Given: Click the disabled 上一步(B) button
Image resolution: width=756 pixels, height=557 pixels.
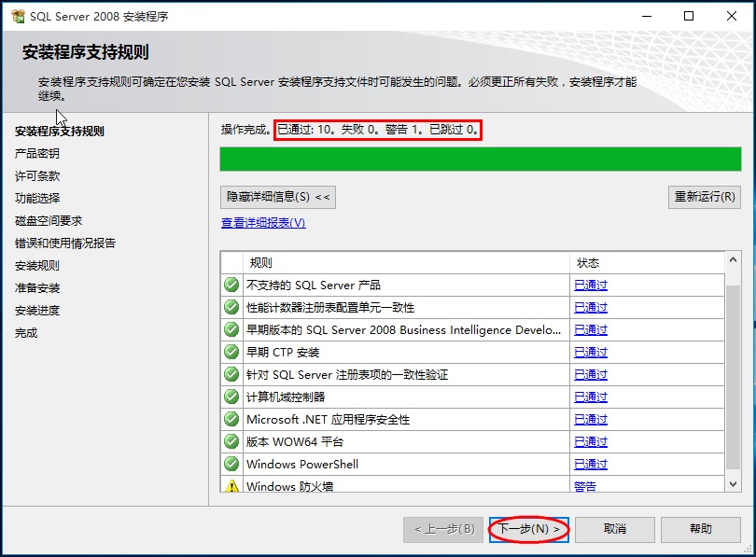Looking at the screenshot, I should tap(443, 530).
